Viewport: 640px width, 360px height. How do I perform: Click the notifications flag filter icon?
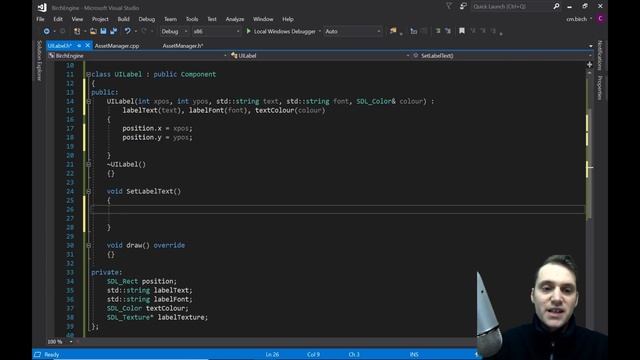coord(449,6)
